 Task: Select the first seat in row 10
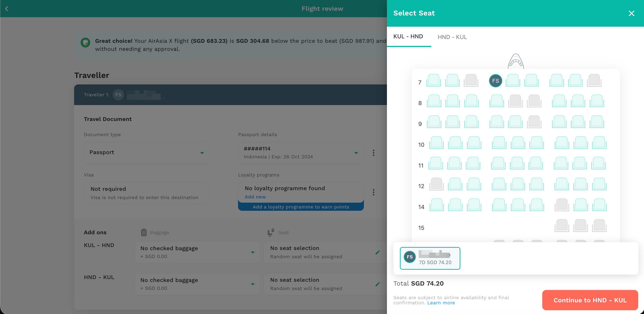tap(436, 142)
